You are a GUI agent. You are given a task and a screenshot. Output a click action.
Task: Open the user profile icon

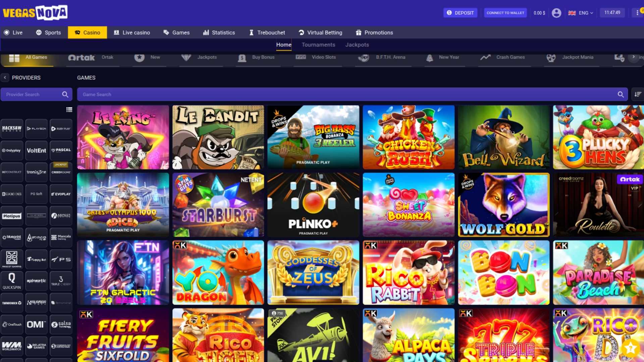(557, 13)
